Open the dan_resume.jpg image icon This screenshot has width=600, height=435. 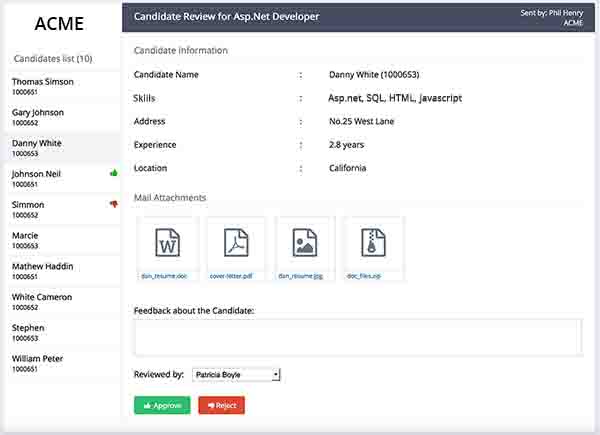(x=304, y=243)
